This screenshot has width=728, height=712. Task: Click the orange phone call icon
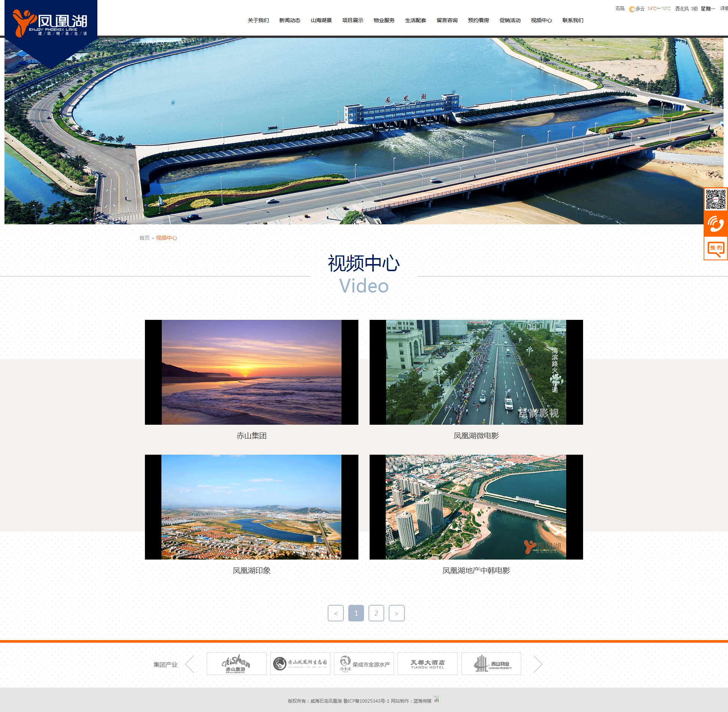(715, 224)
